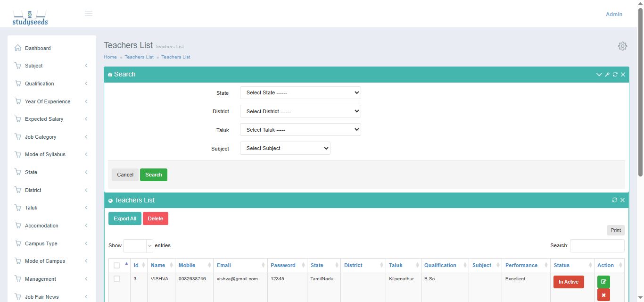644x302 pixels.
Task: Tick the select-all checkbox in table header
Action: click(117, 265)
